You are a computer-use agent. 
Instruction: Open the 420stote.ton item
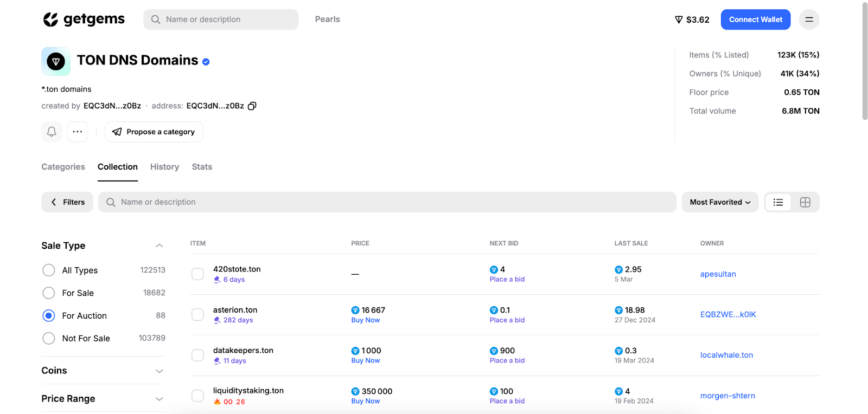[x=237, y=269]
